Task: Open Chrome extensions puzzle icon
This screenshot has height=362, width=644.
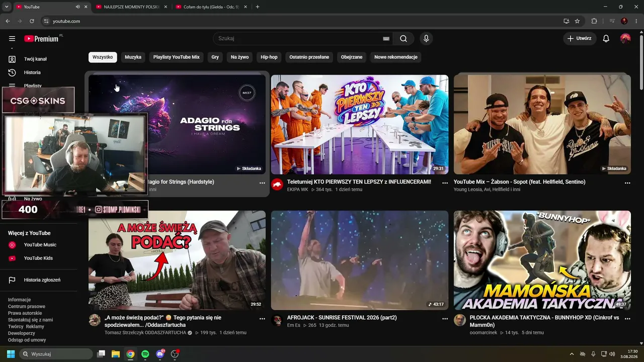Action: (x=594, y=21)
